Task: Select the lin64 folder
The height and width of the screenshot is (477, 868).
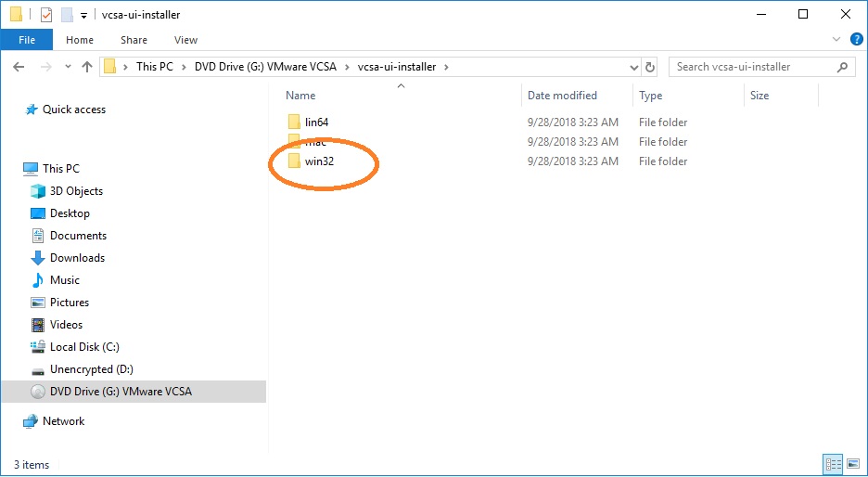Action: pos(316,122)
